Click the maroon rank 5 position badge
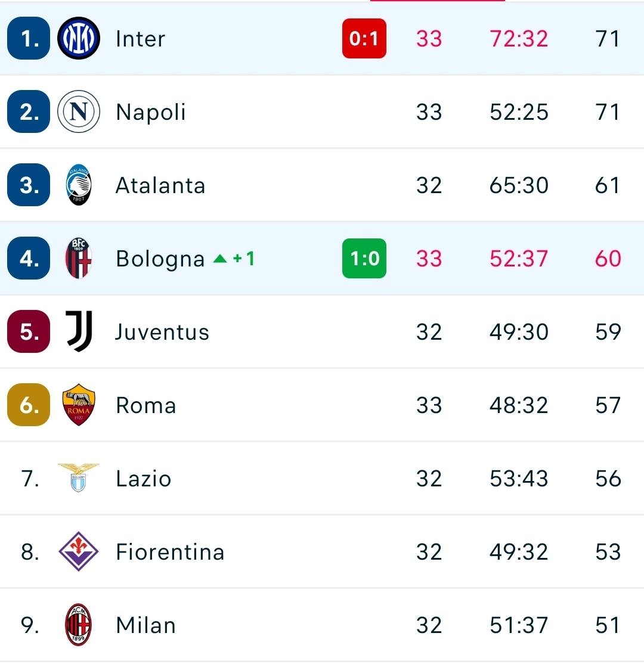644x664 pixels. tap(29, 332)
